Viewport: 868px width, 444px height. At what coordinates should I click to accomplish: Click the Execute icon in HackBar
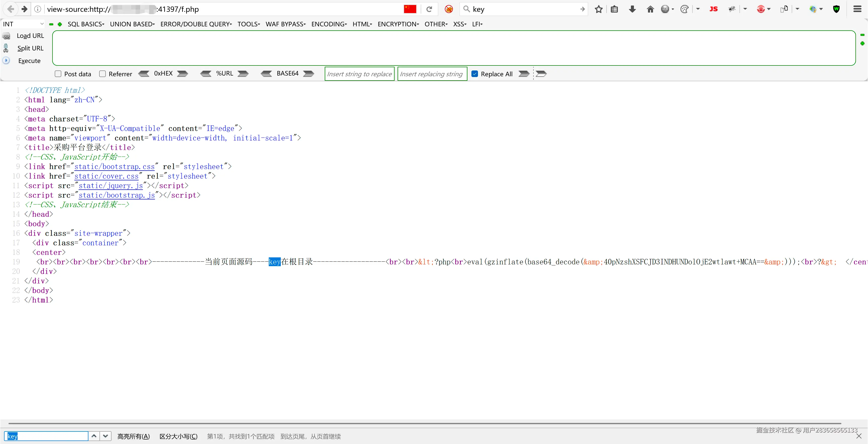coord(6,61)
